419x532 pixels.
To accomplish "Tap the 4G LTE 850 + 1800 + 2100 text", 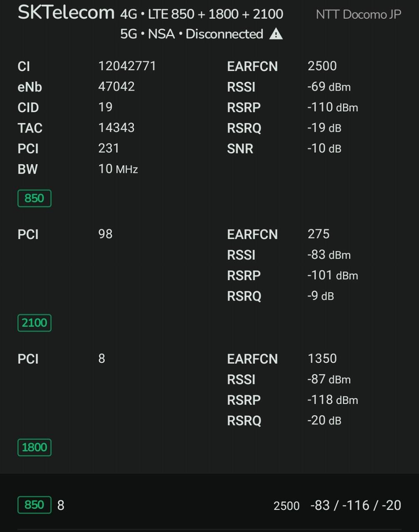I will point(202,14).
